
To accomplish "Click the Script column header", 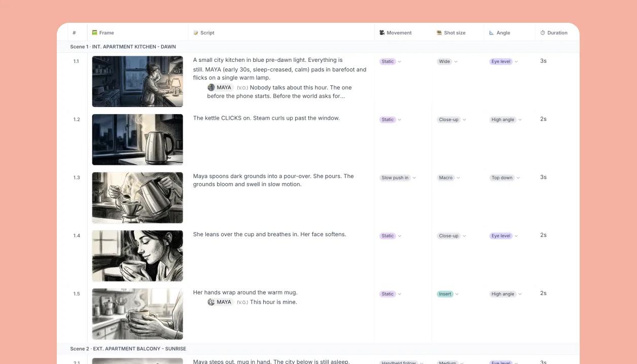I will [x=281, y=32].
